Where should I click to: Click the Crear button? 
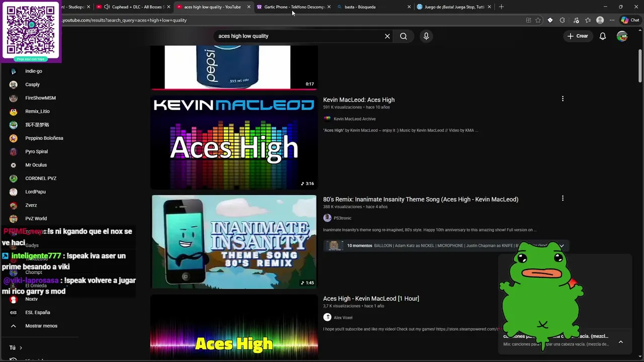[578, 36]
